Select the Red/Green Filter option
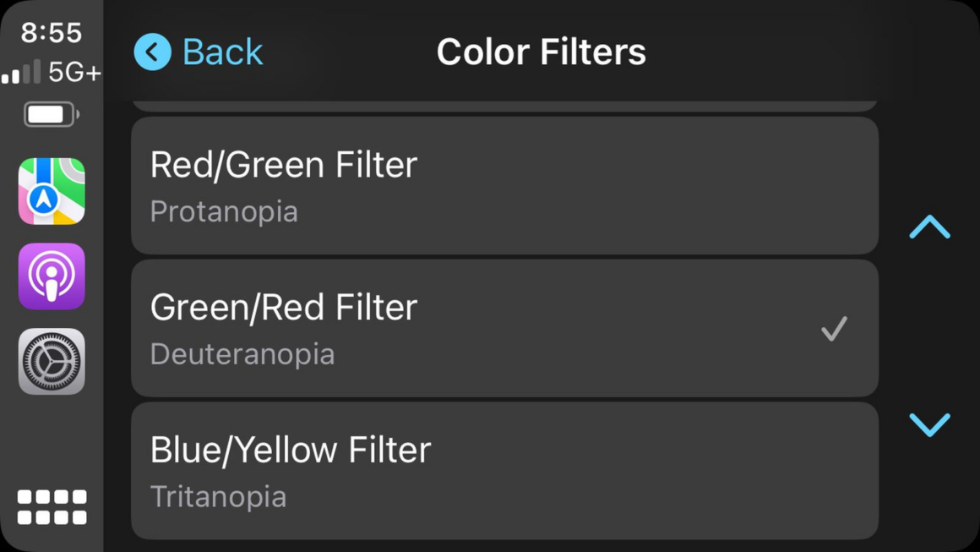This screenshot has width=980, height=552. [x=504, y=185]
